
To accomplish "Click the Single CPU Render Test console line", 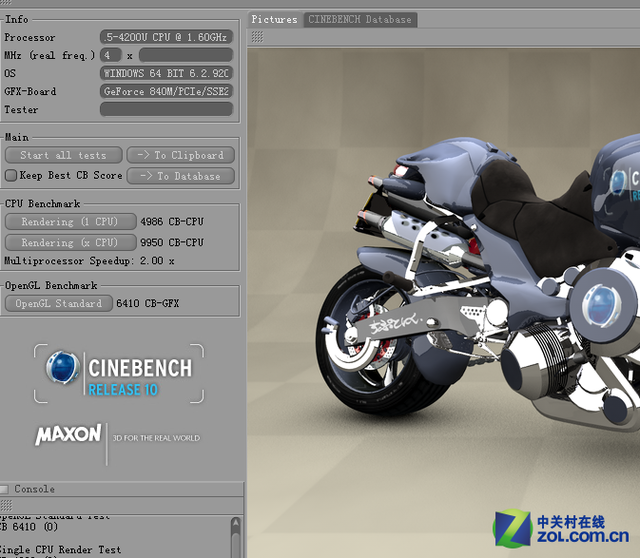I will 60,549.
